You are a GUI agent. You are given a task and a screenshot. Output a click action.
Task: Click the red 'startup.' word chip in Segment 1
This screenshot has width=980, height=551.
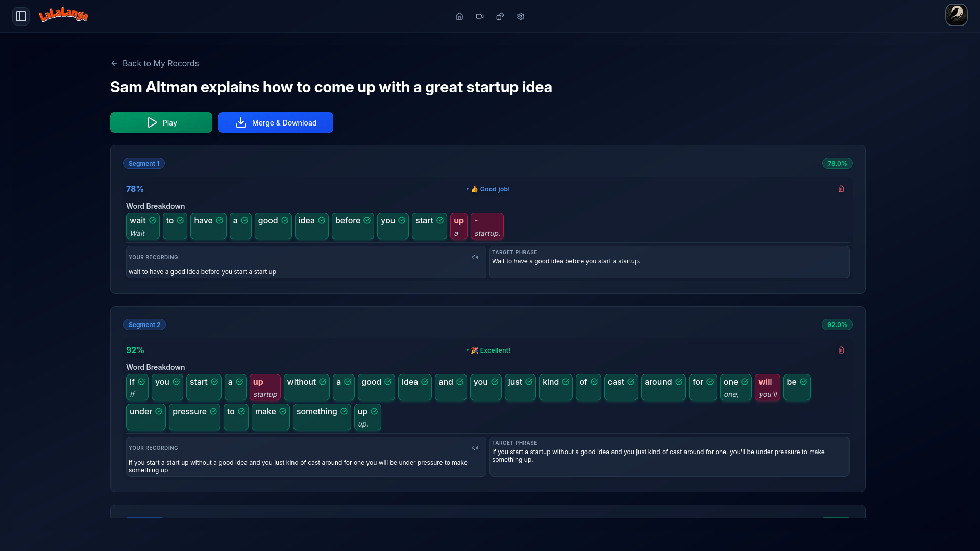pyautogui.click(x=487, y=226)
